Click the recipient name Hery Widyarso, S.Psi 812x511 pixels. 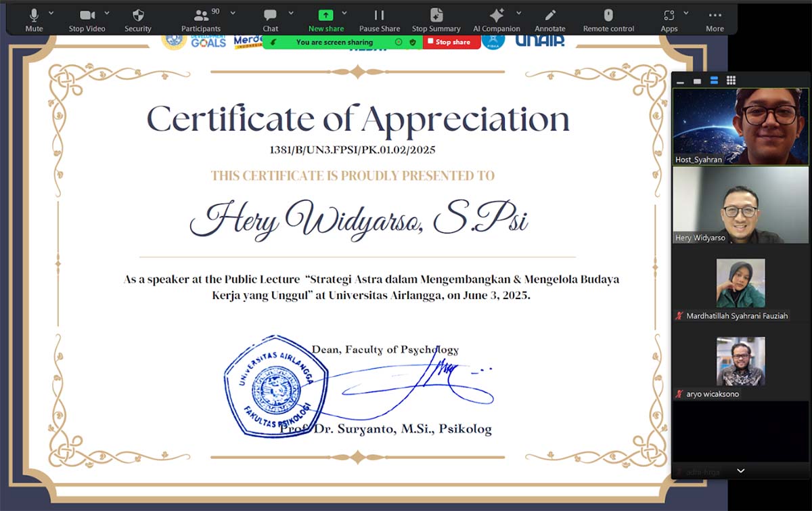[359, 220]
